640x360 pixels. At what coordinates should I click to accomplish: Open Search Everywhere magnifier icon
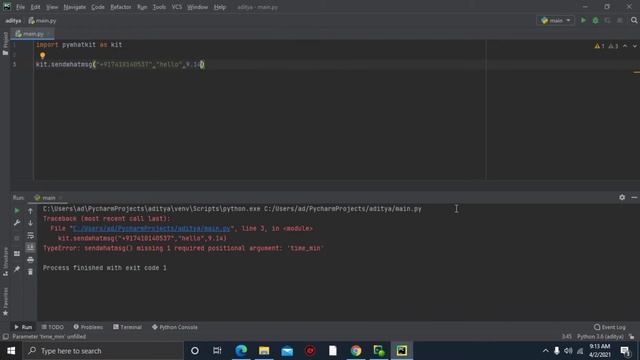(x=634, y=20)
